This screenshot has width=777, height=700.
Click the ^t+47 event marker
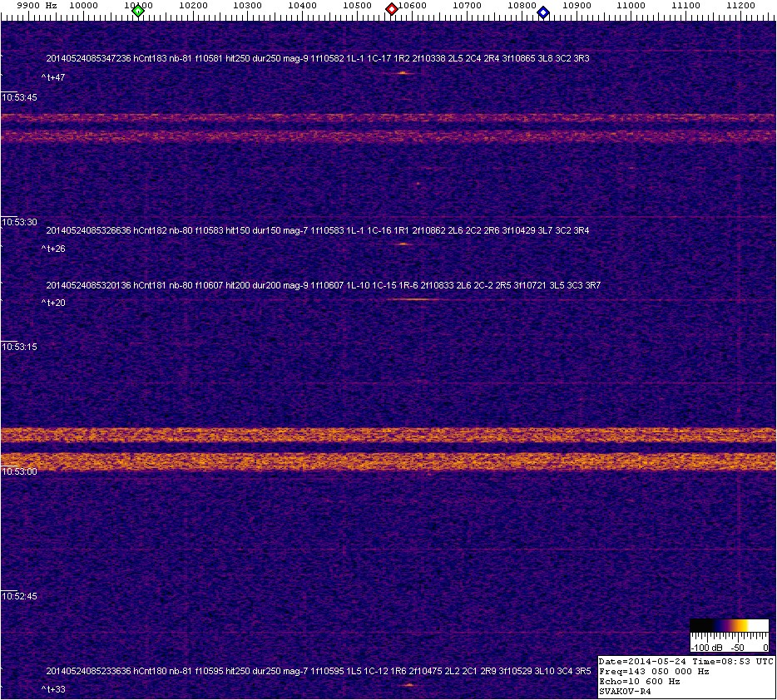(x=53, y=77)
